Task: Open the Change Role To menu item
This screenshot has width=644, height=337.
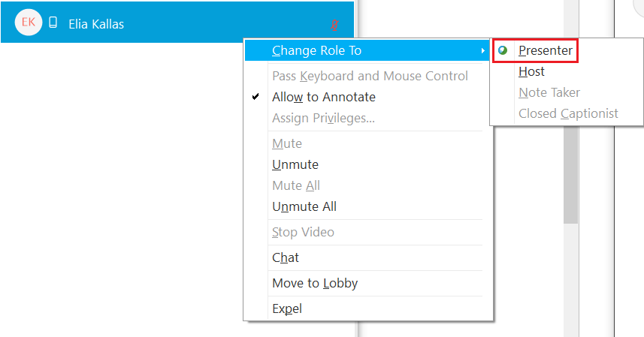Action: point(316,50)
